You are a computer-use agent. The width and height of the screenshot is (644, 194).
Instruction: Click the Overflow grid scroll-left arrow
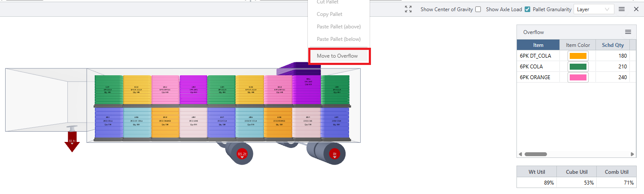coord(520,154)
